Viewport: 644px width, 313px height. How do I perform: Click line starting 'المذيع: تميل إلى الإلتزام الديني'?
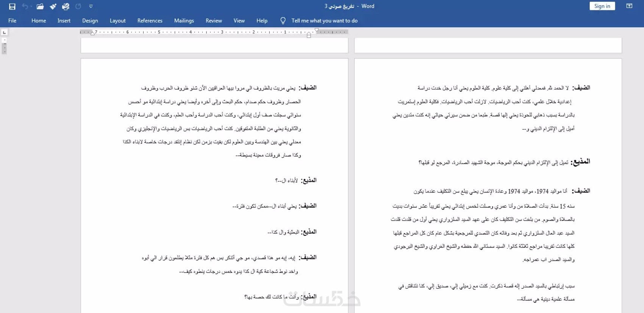tap(504, 162)
